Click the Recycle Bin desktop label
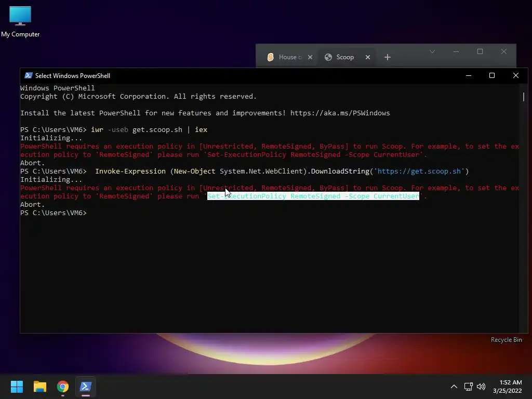532x399 pixels. pos(506,340)
